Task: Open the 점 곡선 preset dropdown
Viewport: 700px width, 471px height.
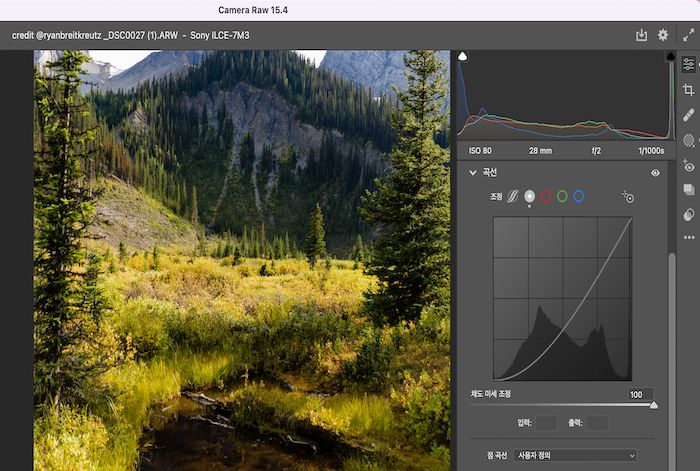Action: coord(575,455)
